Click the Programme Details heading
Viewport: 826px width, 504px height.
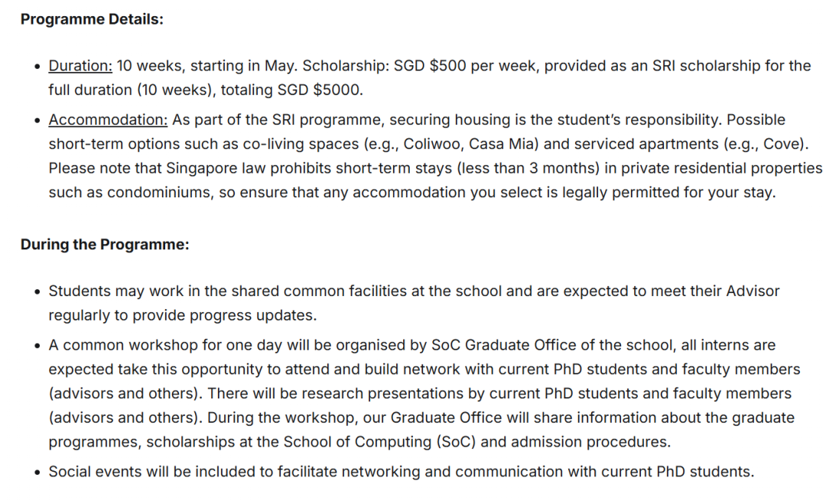pos(92,19)
